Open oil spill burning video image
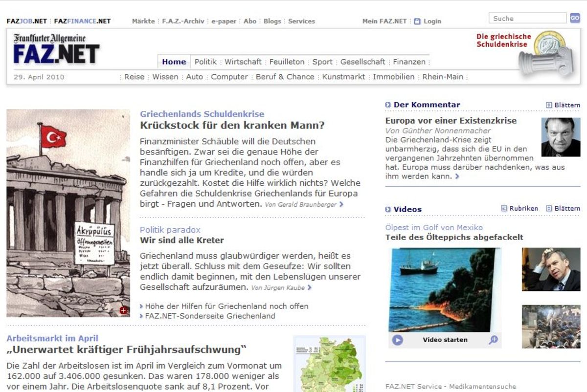 pyautogui.click(x=445, y=290)
